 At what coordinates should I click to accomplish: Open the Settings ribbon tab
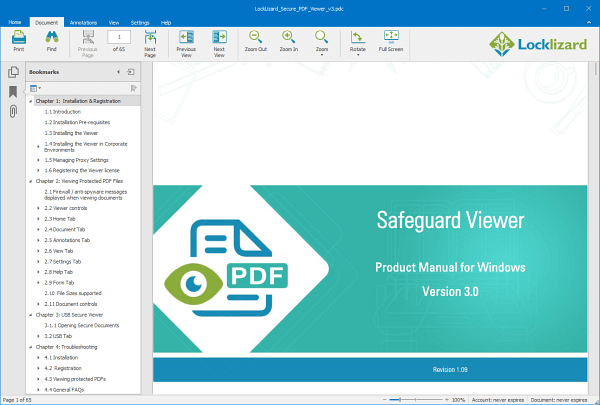(x=140, y=23)
